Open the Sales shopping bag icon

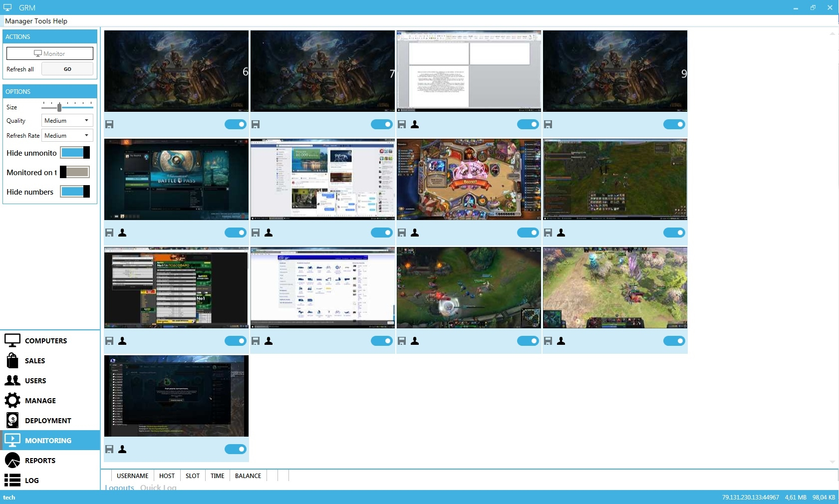coord(12,360)
